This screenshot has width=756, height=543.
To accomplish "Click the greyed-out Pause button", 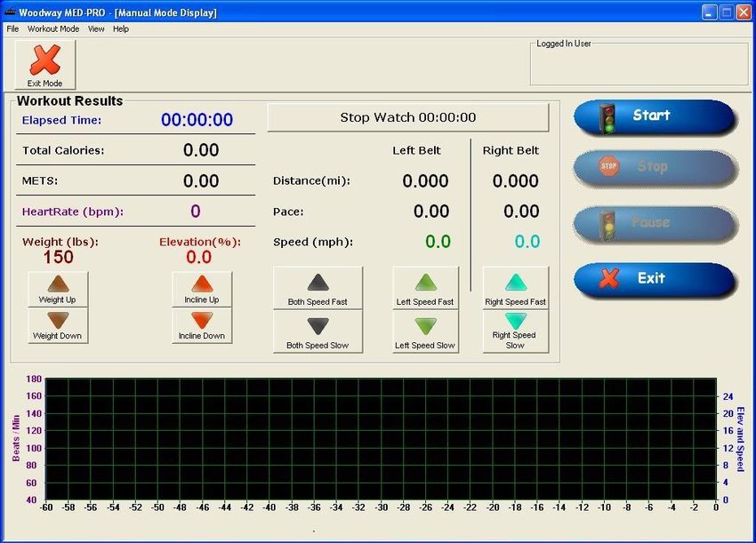I will click(x=655, y=223).
